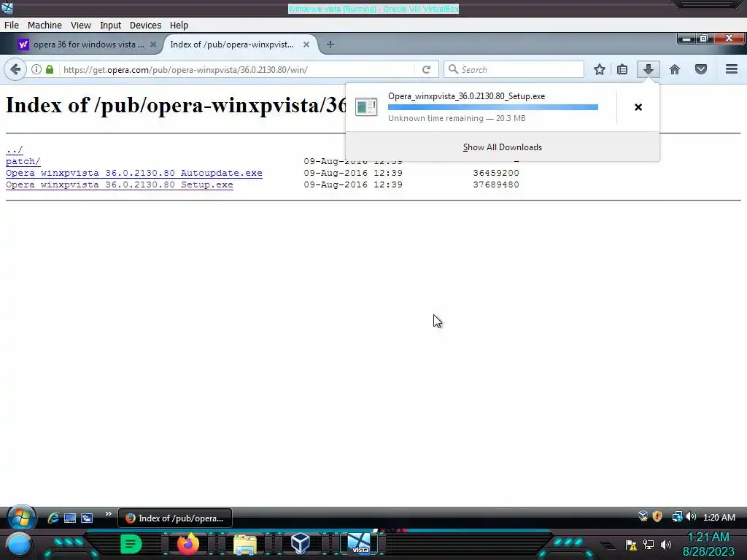
Task: Open VirtualBox Help menu
Action: coord(179,26)
